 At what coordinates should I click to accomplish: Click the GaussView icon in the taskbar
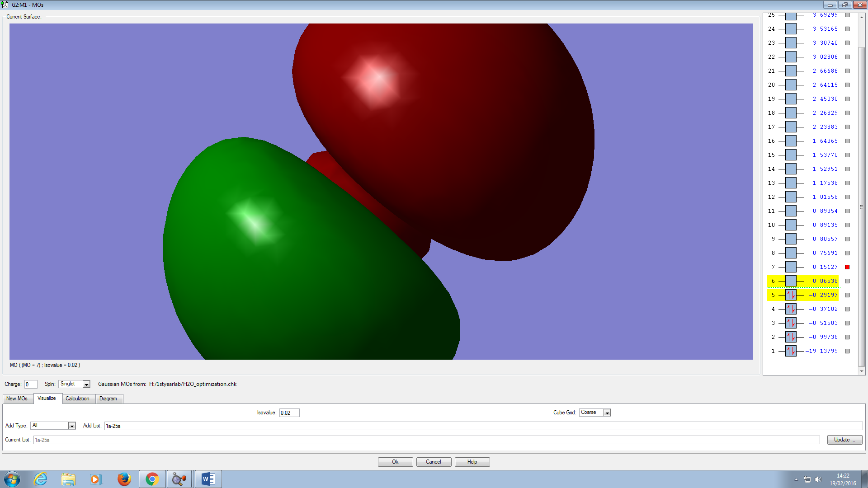[179, 479]
